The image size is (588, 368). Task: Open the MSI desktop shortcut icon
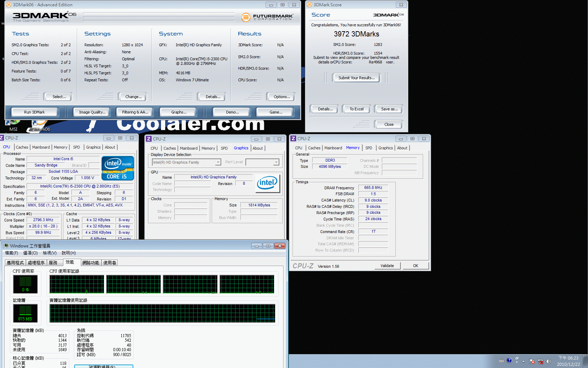13,125
